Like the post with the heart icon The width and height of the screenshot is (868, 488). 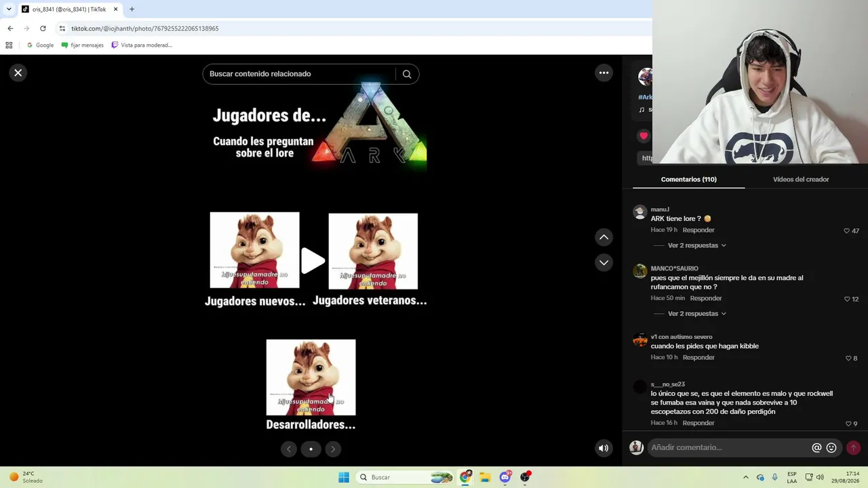pyautogui.click(x=644, y=136)
